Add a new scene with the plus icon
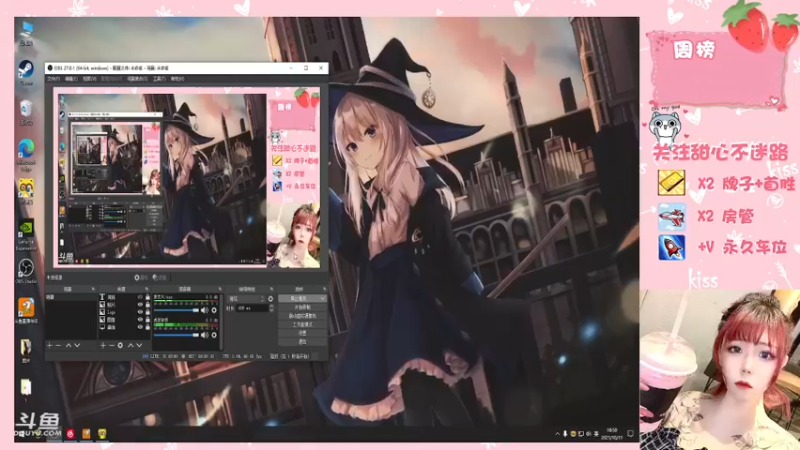Screen dimensions: 800x450 click(x=49, y=345)
